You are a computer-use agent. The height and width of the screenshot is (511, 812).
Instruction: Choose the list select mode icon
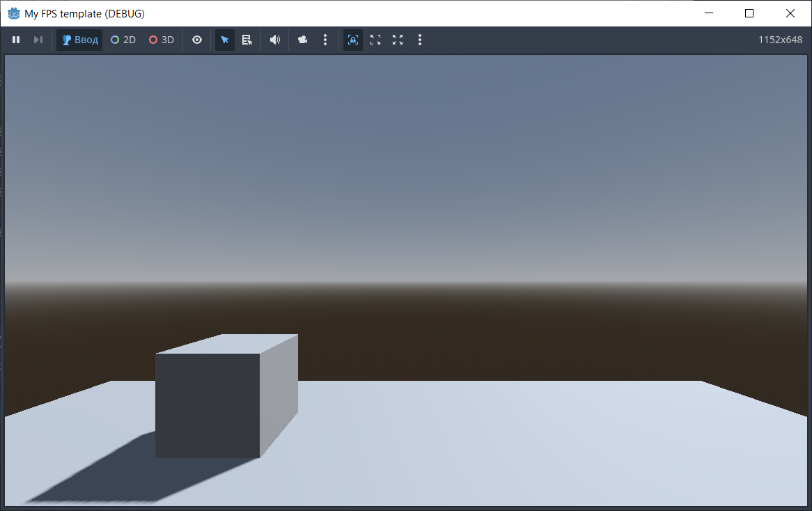click(x=247, y=40)
